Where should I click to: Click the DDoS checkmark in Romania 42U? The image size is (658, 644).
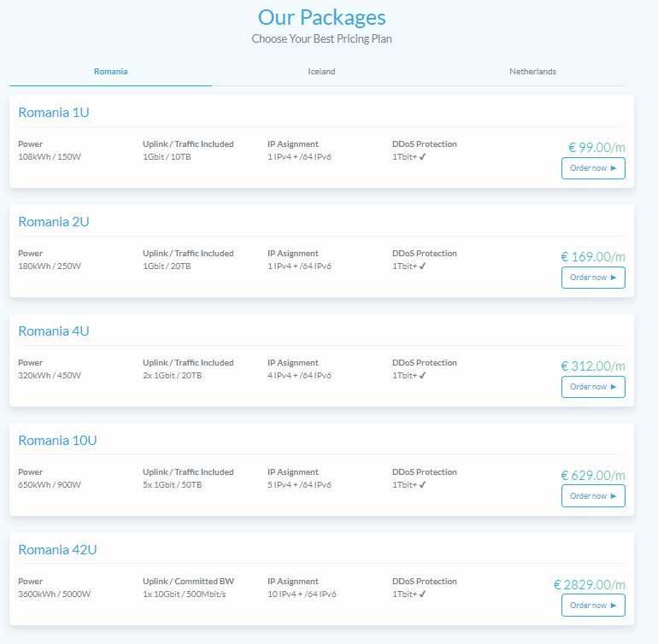422,594
